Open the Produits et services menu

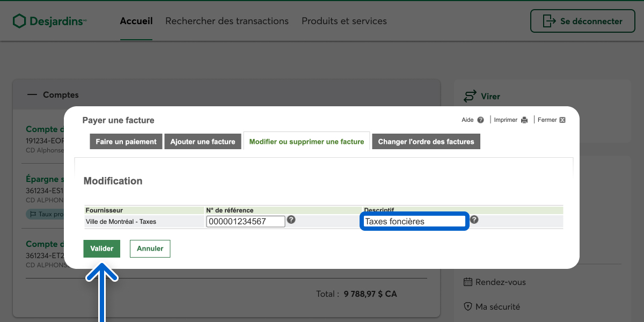pyautogui.click(x=344, y=21)
